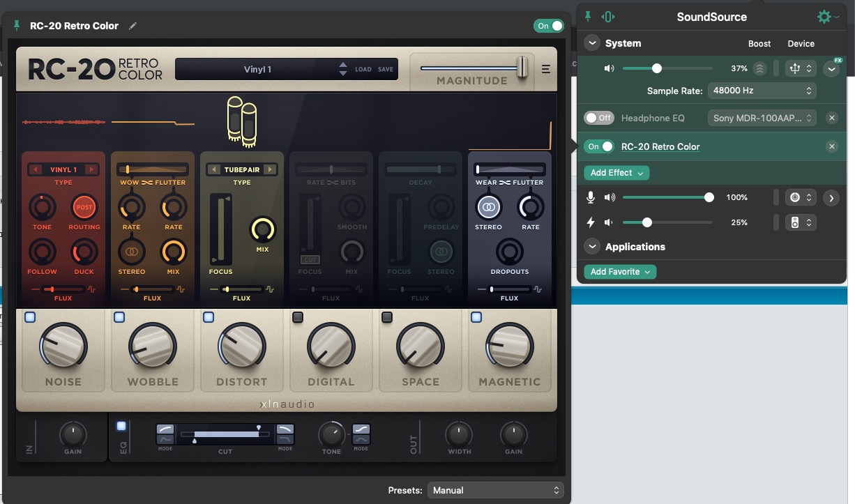Click the Magnetic FLUX slider
This screenshot has width=855, height=504.
coord(510,289)
